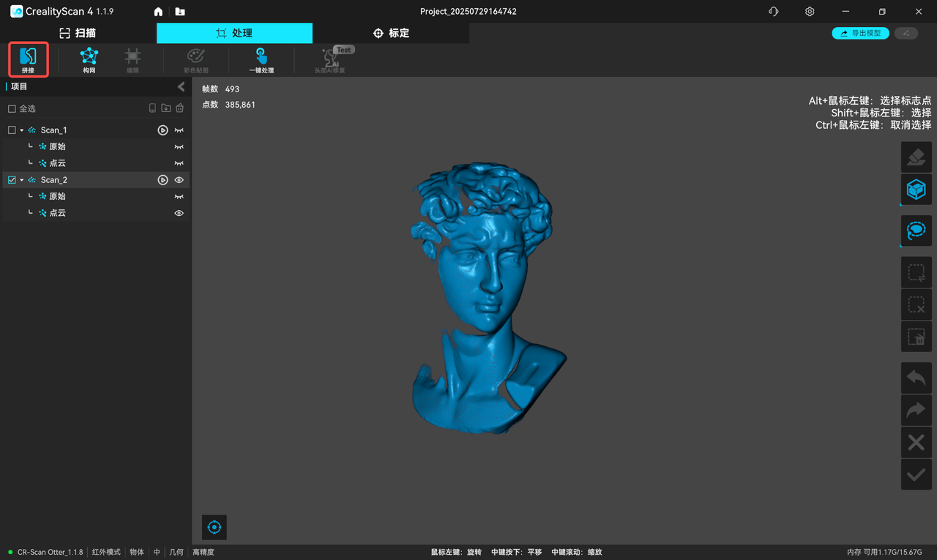
Task: Collapse the 项目 project panel chevron
Action: point(181,87)
